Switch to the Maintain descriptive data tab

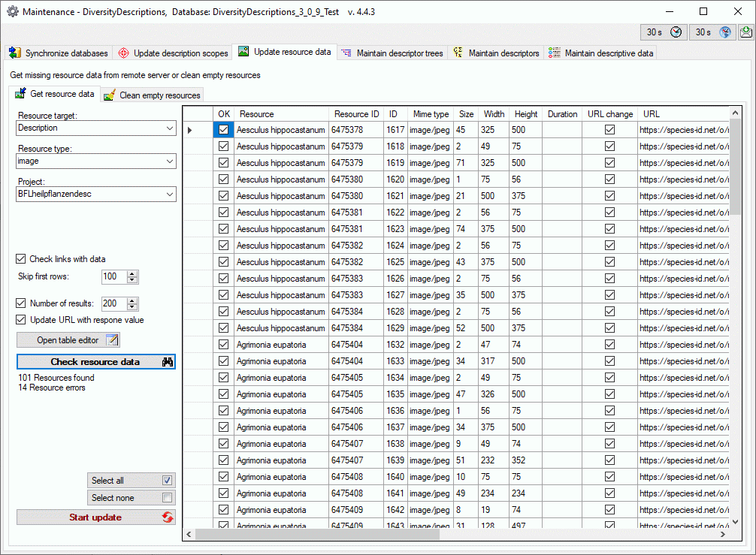[x=601, y=53]
